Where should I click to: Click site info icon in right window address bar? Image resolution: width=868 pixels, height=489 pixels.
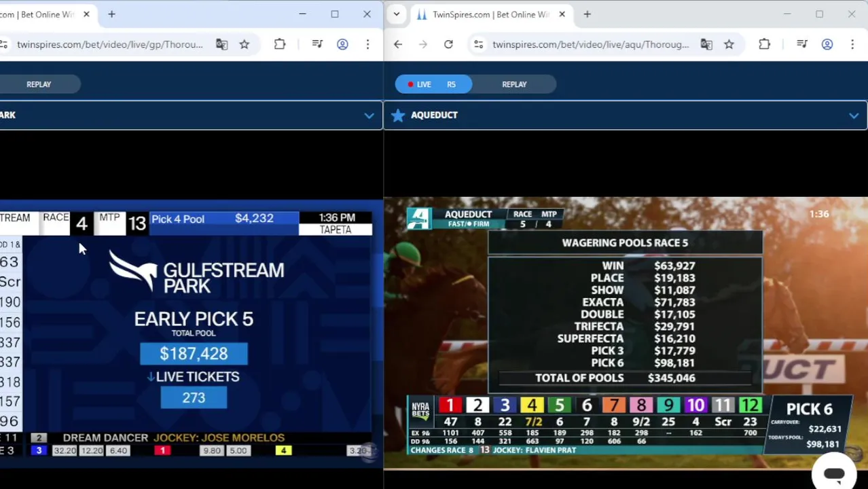tap(479, 44)
